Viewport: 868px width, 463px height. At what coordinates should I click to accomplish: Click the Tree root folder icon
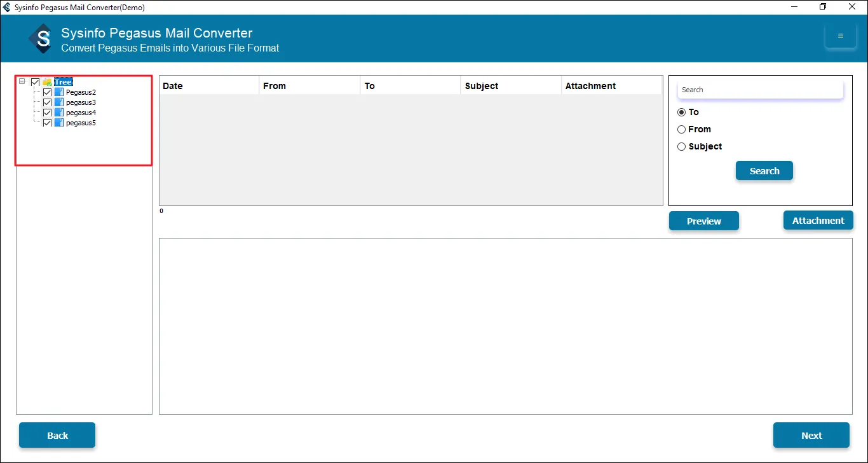(48, 82)
